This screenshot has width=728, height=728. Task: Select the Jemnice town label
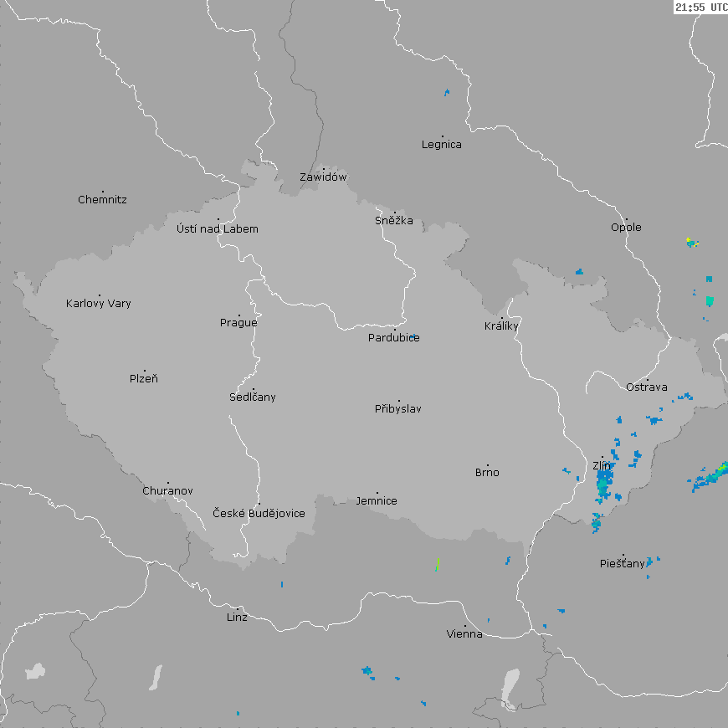coord(377,501)
